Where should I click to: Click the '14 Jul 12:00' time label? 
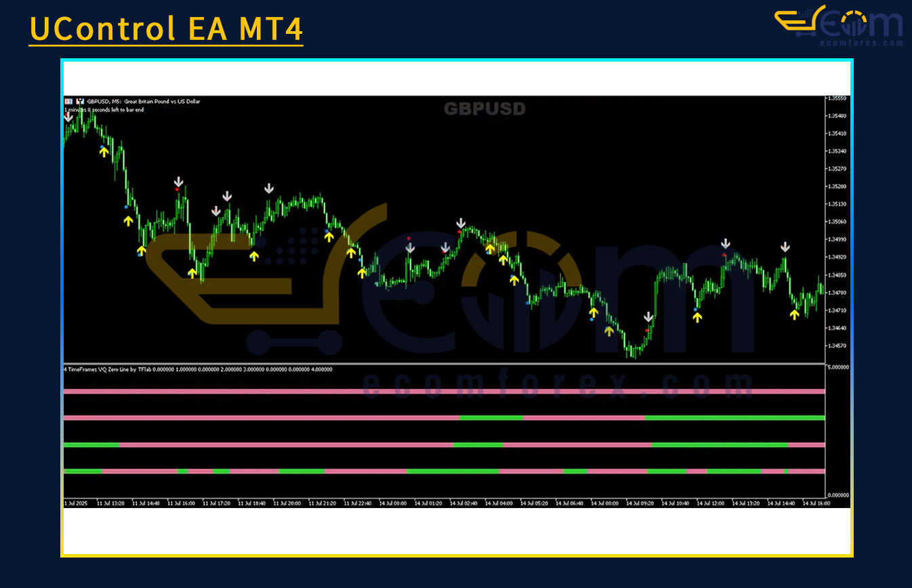[710, 503]
